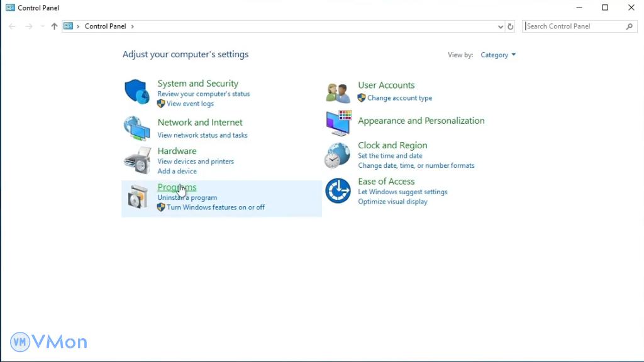Click Control Panel breadcrumb in address bar
Viewport: 644px width, 362px height.
(105, 26)
